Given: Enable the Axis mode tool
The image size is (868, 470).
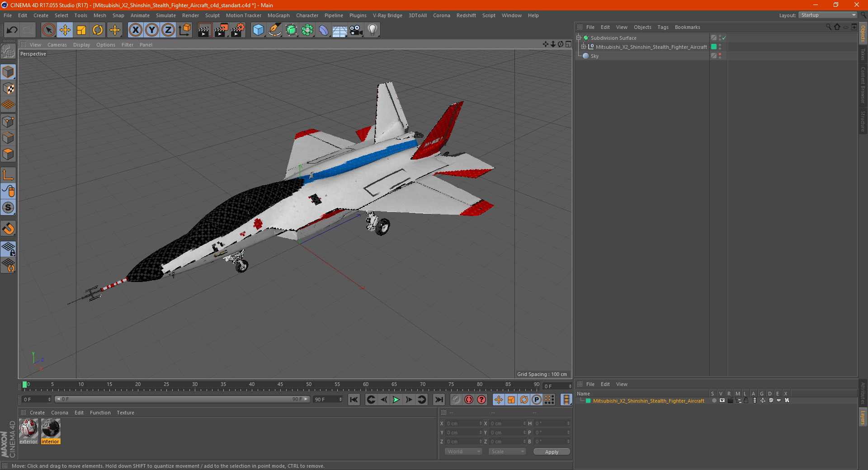Looking at the screenshot, I should click(8, 175).
